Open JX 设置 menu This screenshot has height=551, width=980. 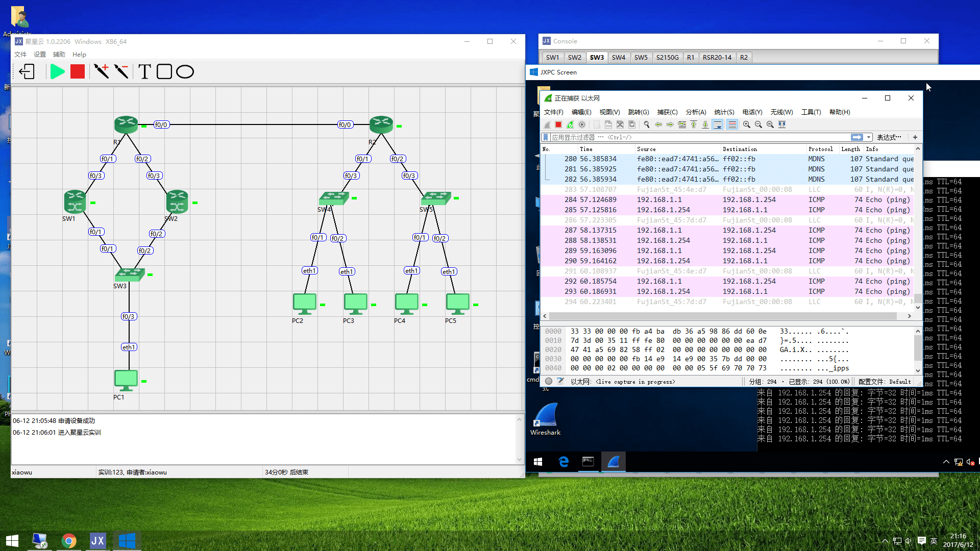point(40,55)
